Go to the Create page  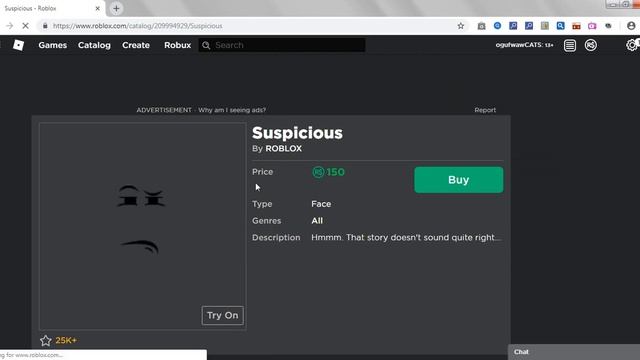136,45
